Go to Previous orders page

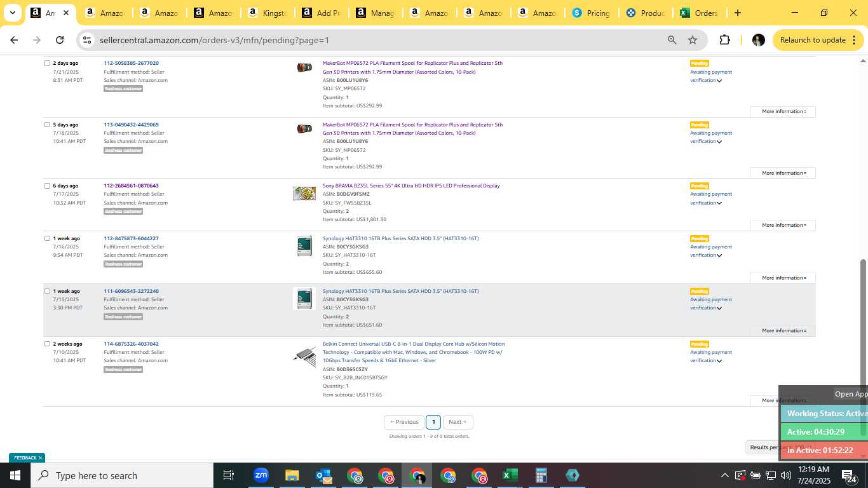404,422
